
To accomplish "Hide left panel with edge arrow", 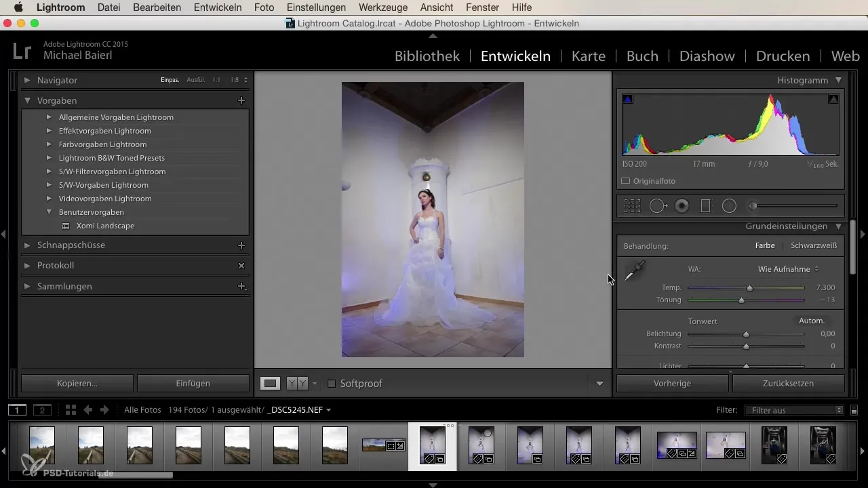I will (4, 234).
